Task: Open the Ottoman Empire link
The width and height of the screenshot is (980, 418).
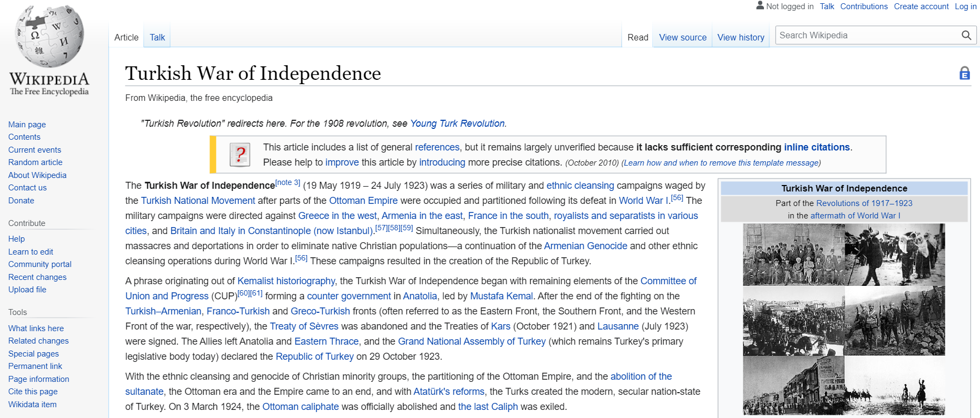Action: (x=363, y=201)
